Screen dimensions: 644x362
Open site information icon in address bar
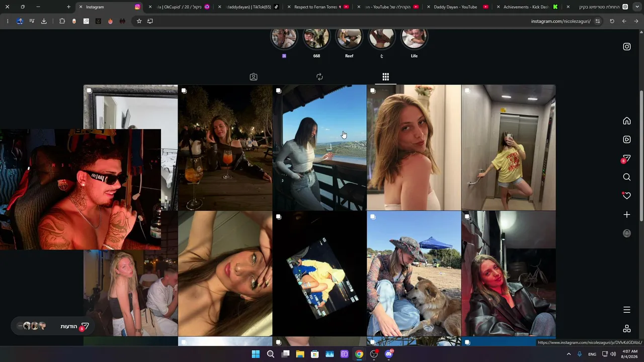click(x=598, y=21)
